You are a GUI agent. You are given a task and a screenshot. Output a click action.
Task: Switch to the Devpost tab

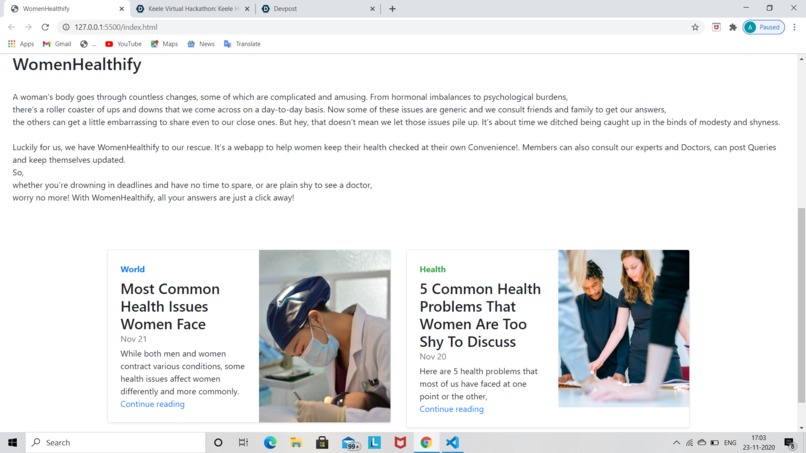click(x=319, y=9)
